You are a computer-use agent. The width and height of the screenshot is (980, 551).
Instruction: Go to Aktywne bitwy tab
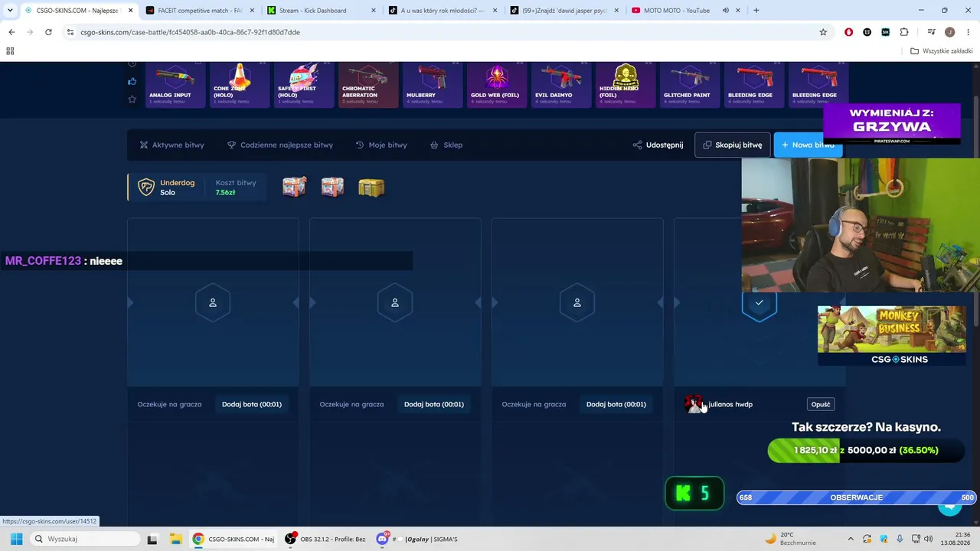click(172, 145)
